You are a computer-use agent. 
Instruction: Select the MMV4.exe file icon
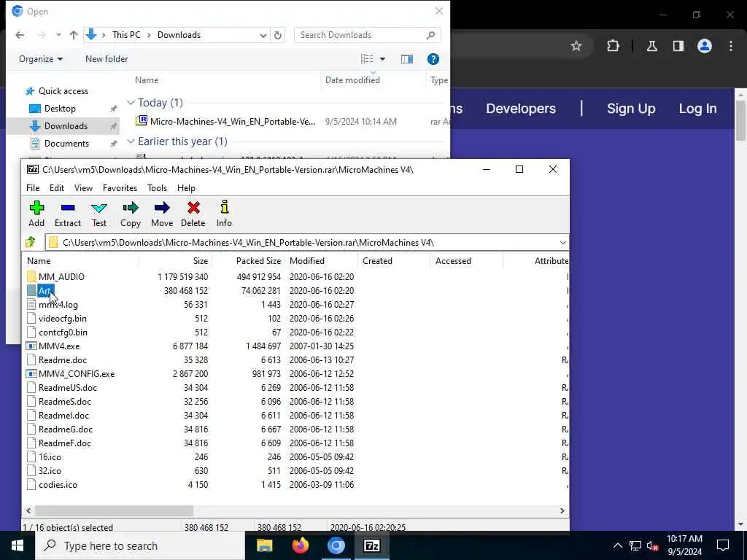(31, 346)
